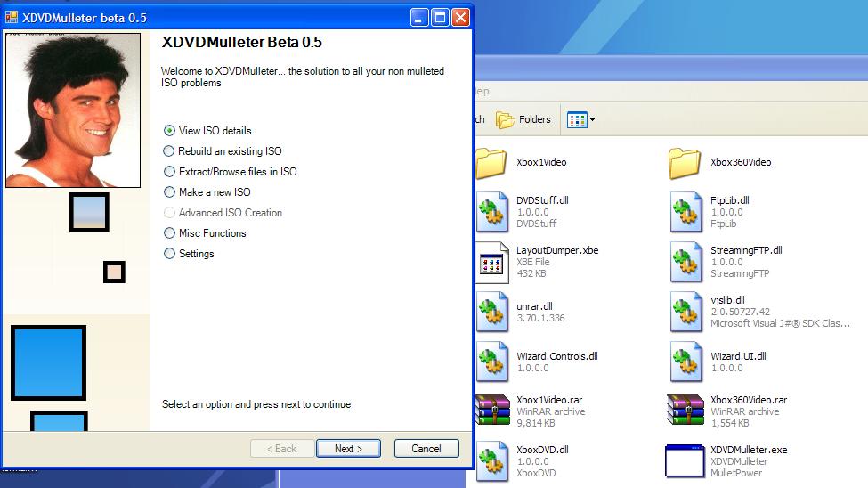This screenshot has width=868, height=488.
Task: Choose the Misc Functions radio option
Action: click(x=170, y=233)
